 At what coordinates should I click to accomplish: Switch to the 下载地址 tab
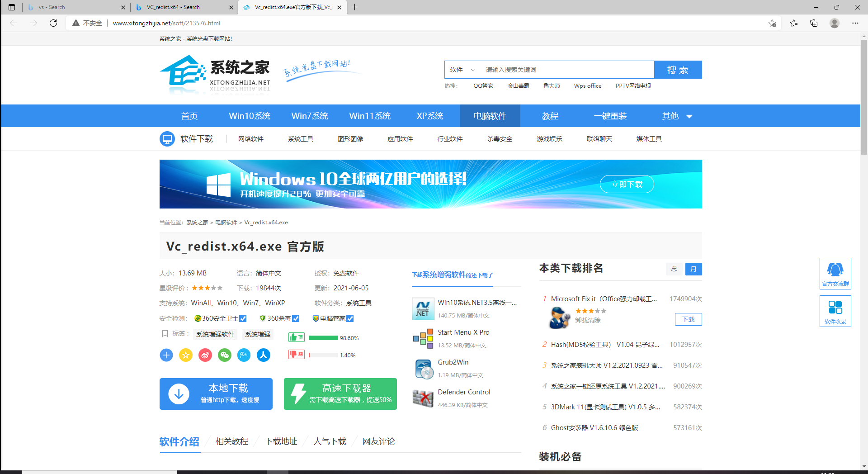pyautogui.click(x=281, y=441)
